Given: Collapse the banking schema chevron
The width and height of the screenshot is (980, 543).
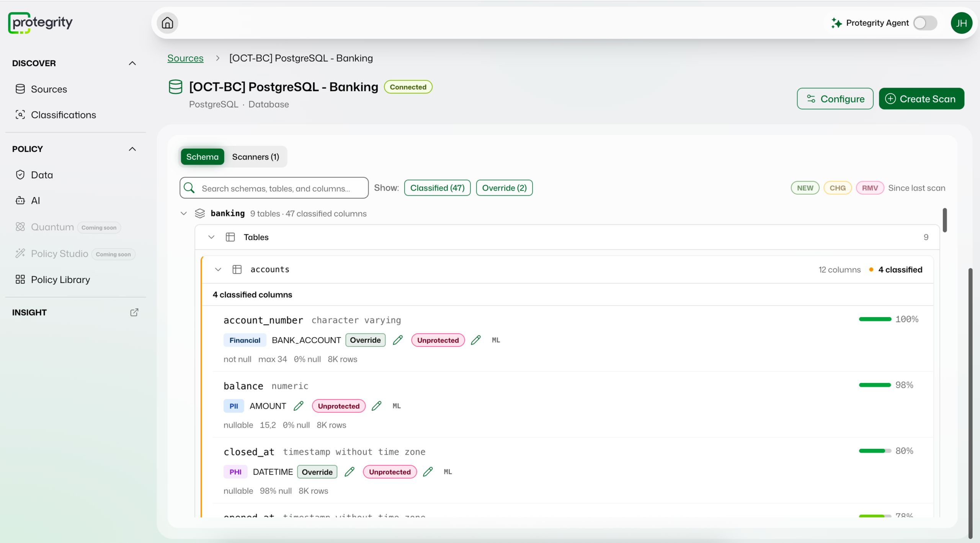Looking at the screenshot, I should coord(184,214).
